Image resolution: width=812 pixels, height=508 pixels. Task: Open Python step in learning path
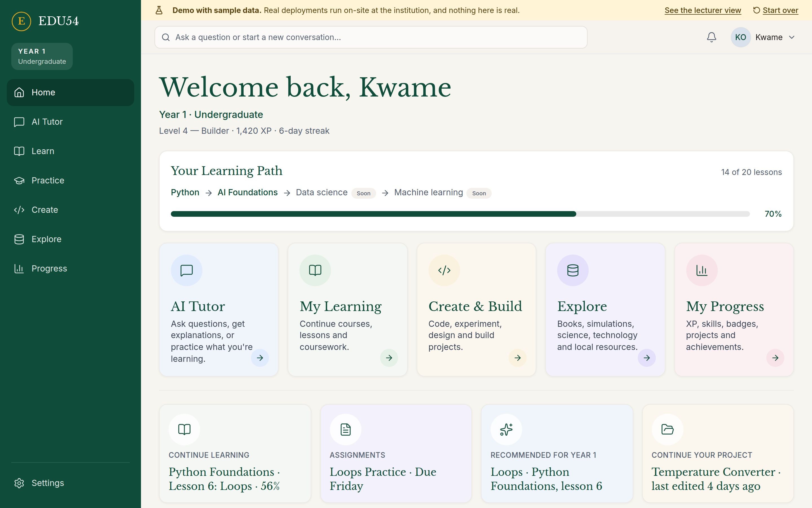[185, 192]
